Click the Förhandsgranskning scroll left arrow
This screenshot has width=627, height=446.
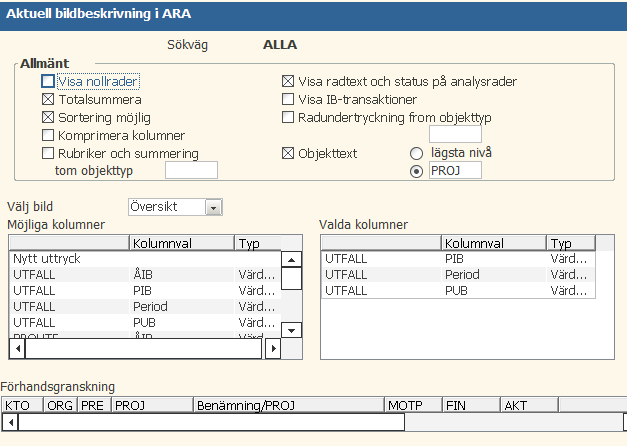(10, 422)
